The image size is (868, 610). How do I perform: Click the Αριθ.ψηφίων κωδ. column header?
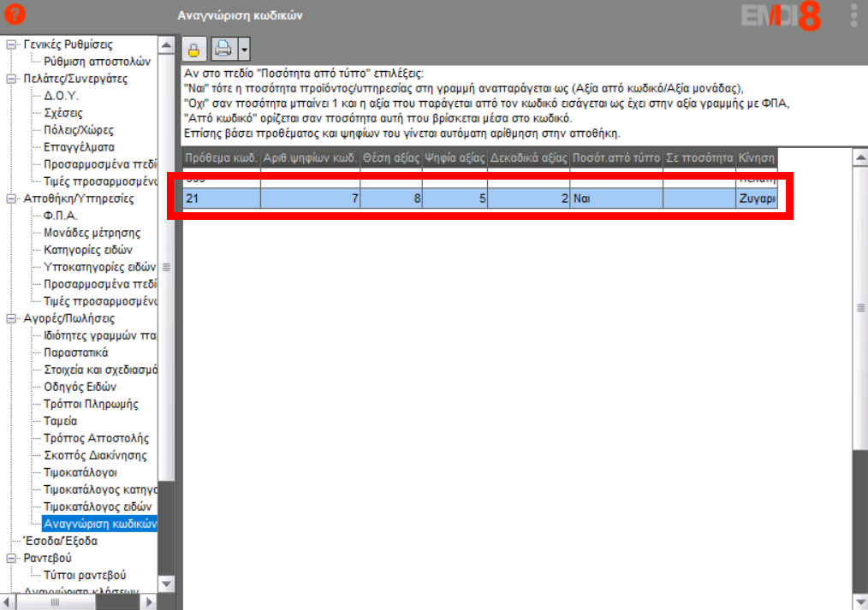(310, 158)
